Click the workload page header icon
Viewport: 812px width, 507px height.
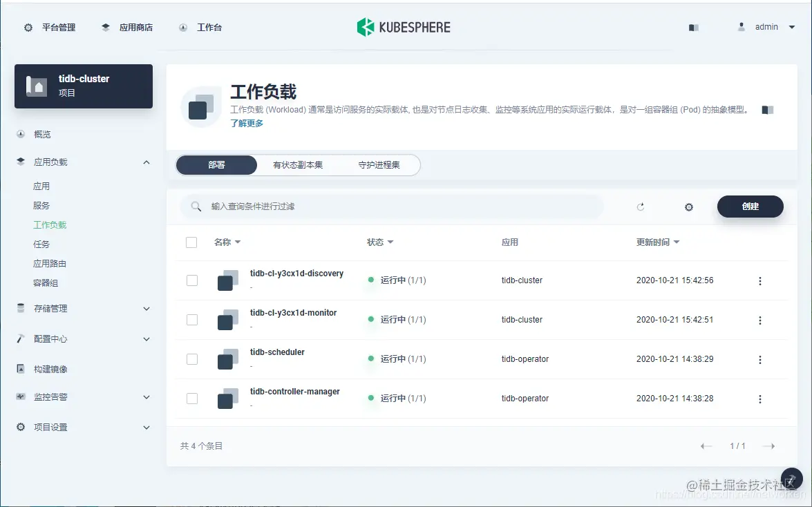pos(202,106)
